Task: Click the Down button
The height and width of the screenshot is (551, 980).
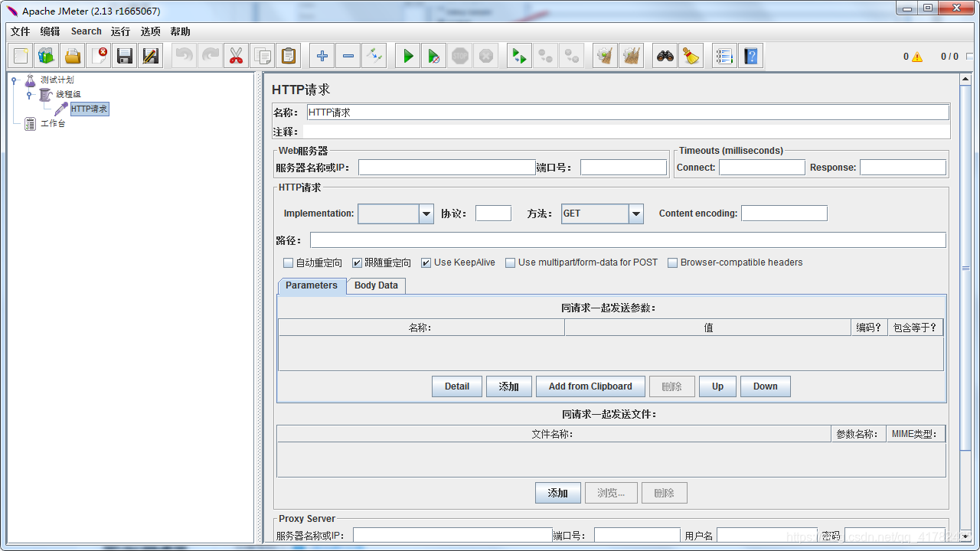Action: click(x=766, y=386)
